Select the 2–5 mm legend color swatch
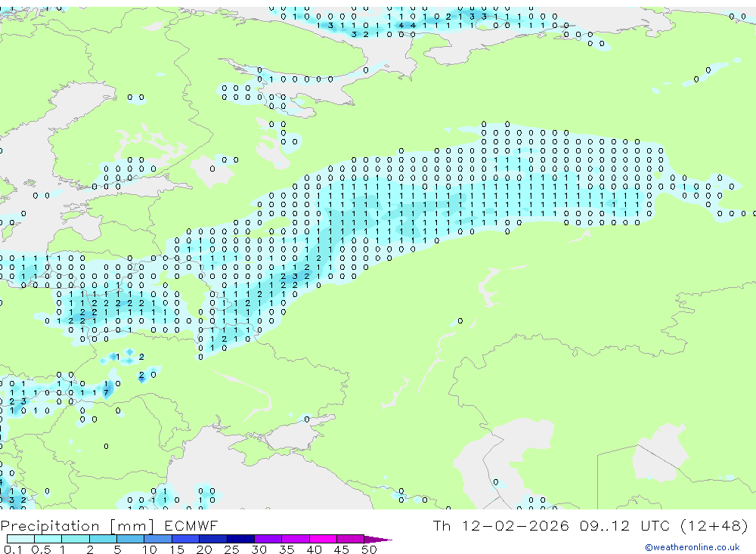 [x=103, y=539]
